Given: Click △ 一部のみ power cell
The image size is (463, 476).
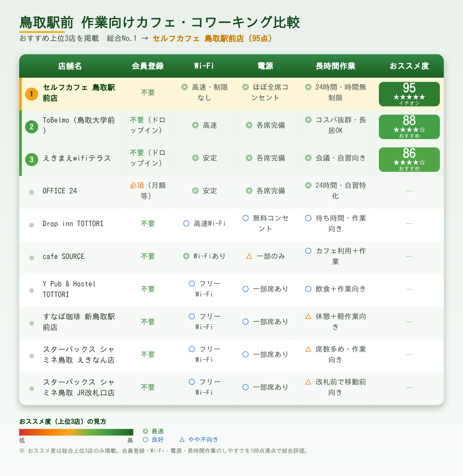Looking at the screenshot, I should (265, 256).
